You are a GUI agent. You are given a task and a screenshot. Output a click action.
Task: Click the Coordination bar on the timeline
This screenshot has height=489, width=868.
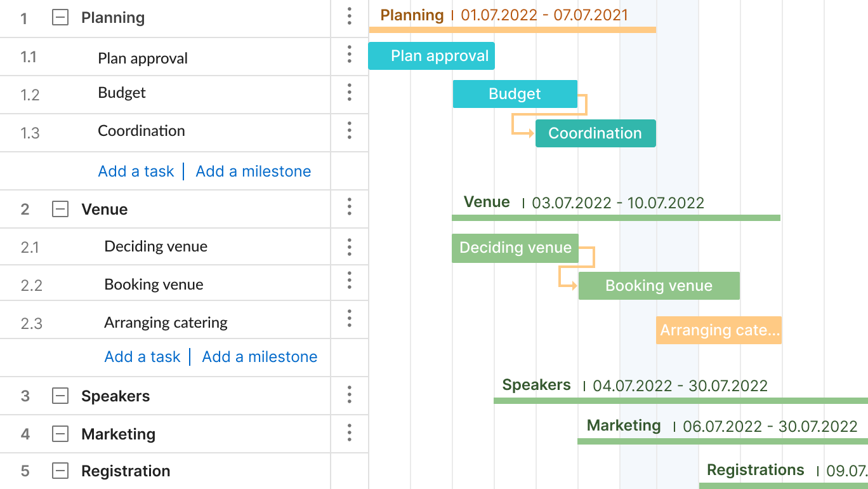595,133
